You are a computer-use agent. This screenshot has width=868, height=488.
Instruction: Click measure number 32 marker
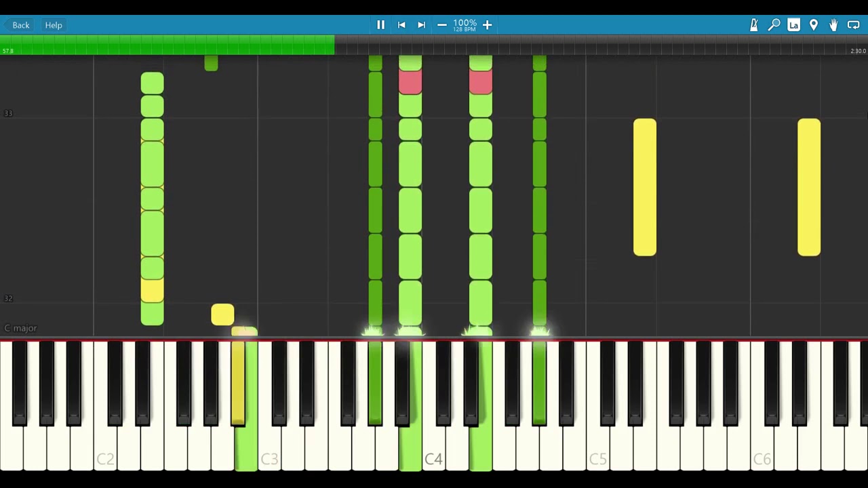tap(8, 298)
